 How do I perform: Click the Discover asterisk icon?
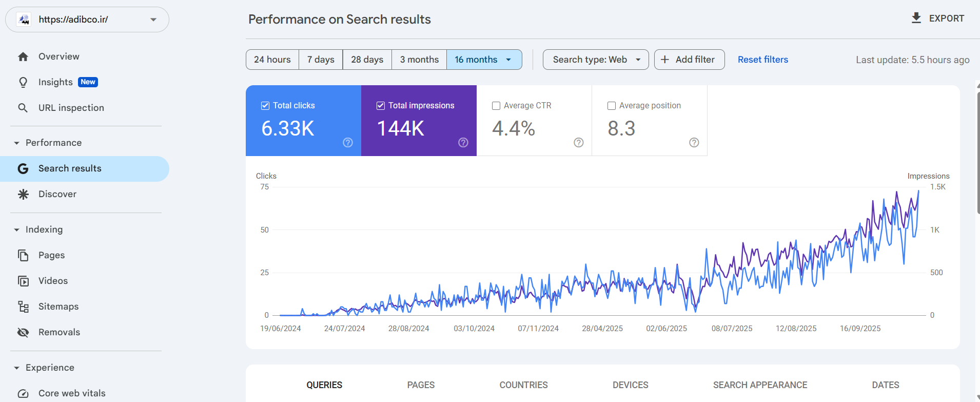pyautogui.click(x=23, y=194)
